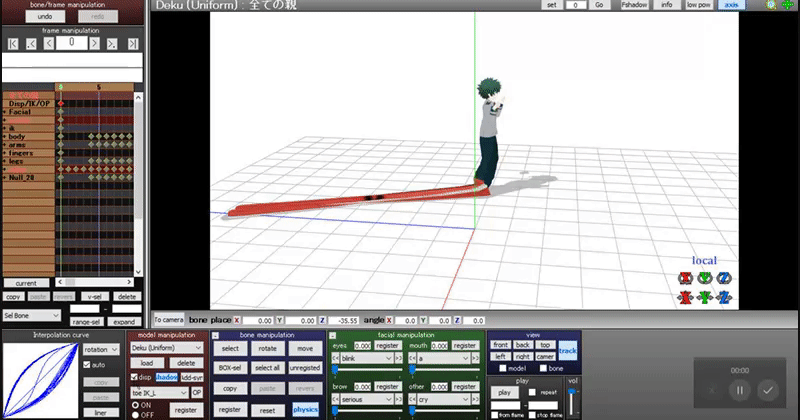Open the toe IK_L dropdown
The height and width of the screenshot is (420, 800).
coord(160,392)
